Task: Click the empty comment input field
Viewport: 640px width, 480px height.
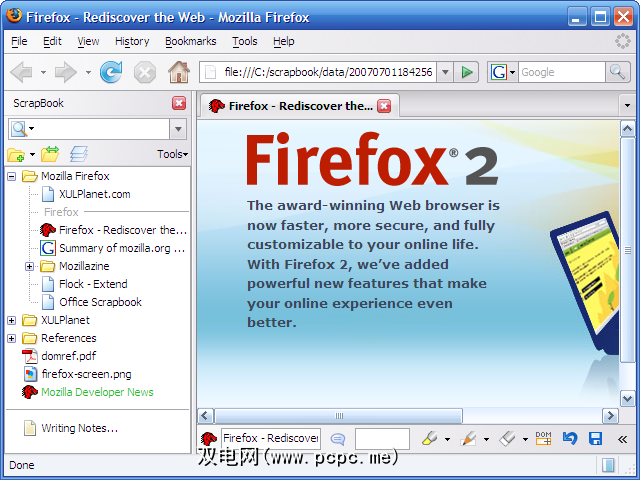Action: click(x=382, y=439)
